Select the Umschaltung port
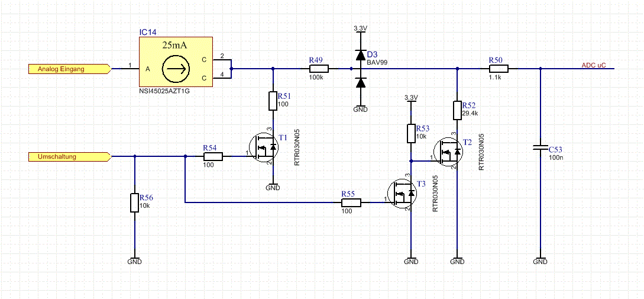 [70, 156]
